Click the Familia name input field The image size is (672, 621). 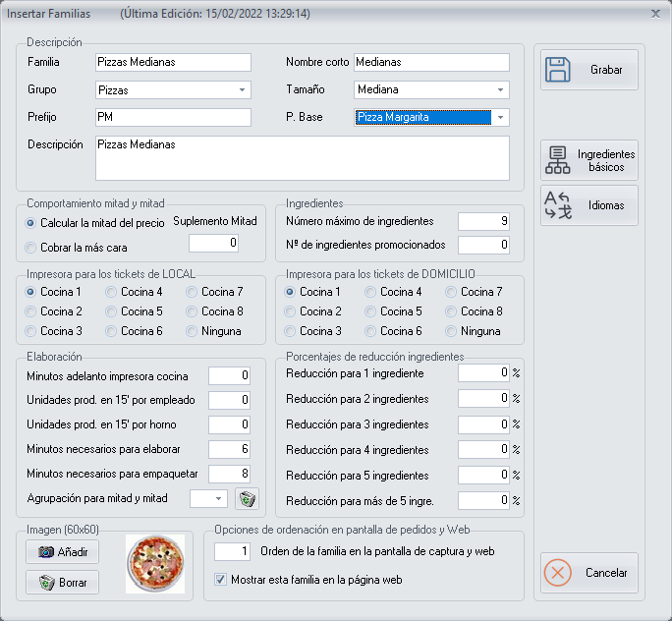click(173, 62)
